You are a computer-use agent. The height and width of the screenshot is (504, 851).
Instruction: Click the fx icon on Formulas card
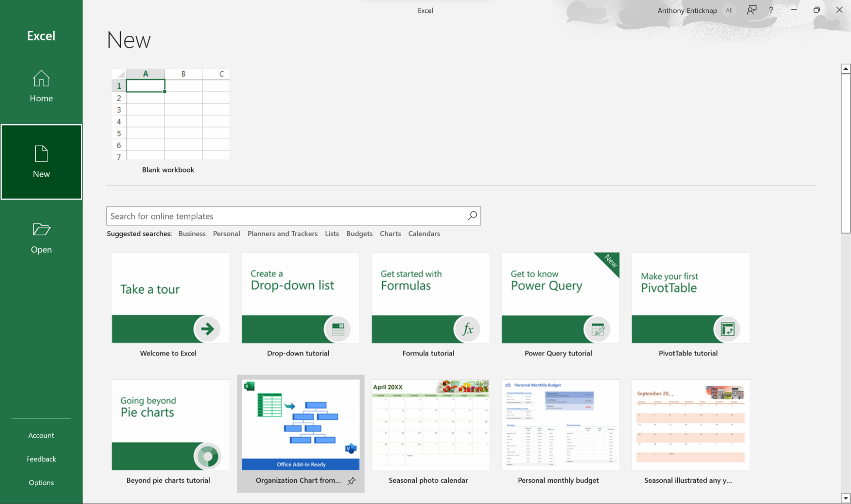coord(467,329)
